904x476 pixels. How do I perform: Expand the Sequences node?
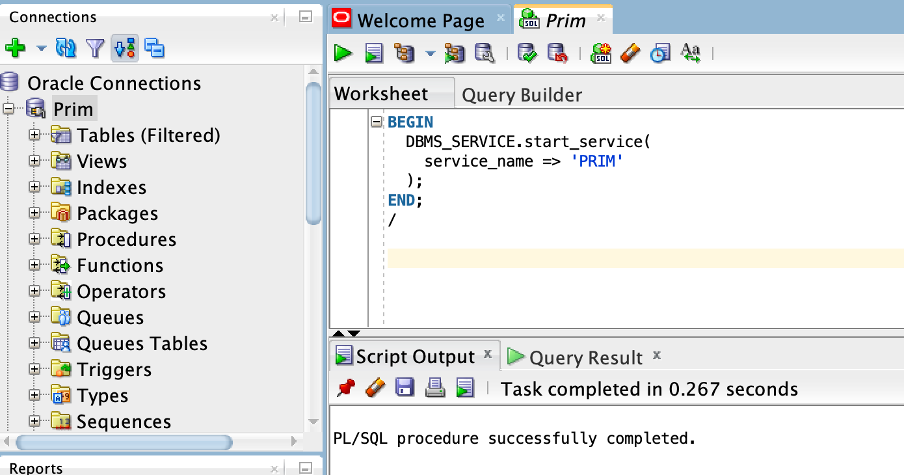[35, 421]
